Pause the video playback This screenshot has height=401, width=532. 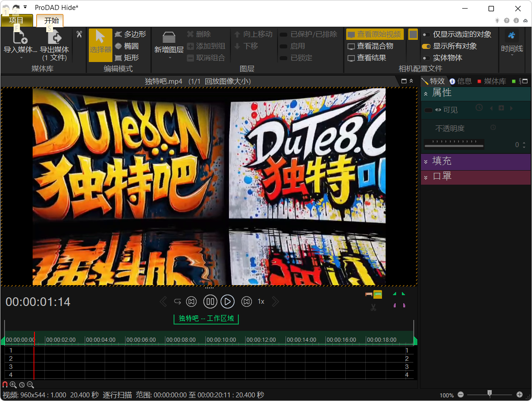(x=210, y=301)
